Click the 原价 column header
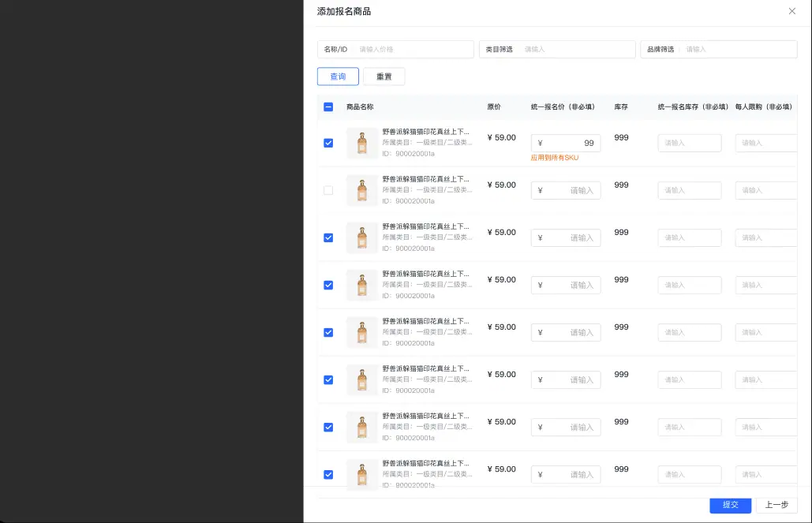 click(x=494, y=106)
